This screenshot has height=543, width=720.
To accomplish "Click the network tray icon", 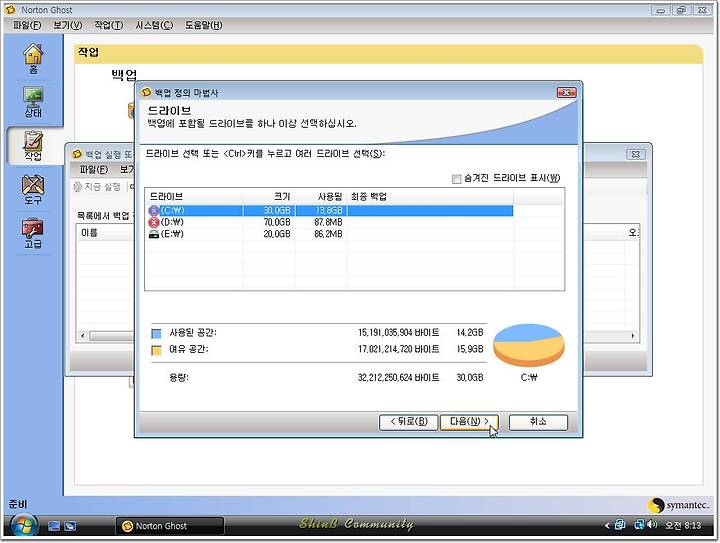I will (639, 524).
